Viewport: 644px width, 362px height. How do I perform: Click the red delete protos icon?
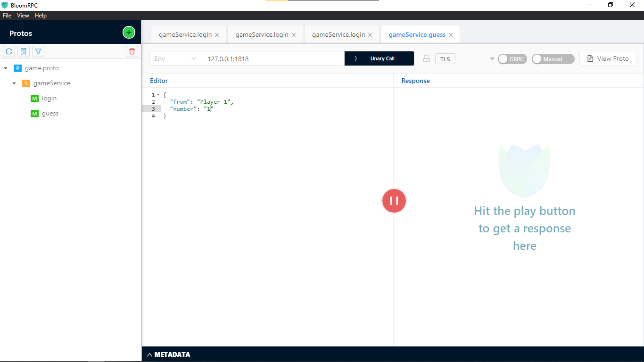click(132, 51)
